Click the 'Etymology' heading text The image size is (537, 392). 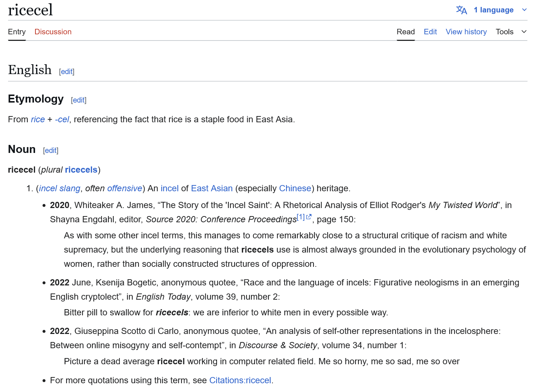tap(36, 99)
